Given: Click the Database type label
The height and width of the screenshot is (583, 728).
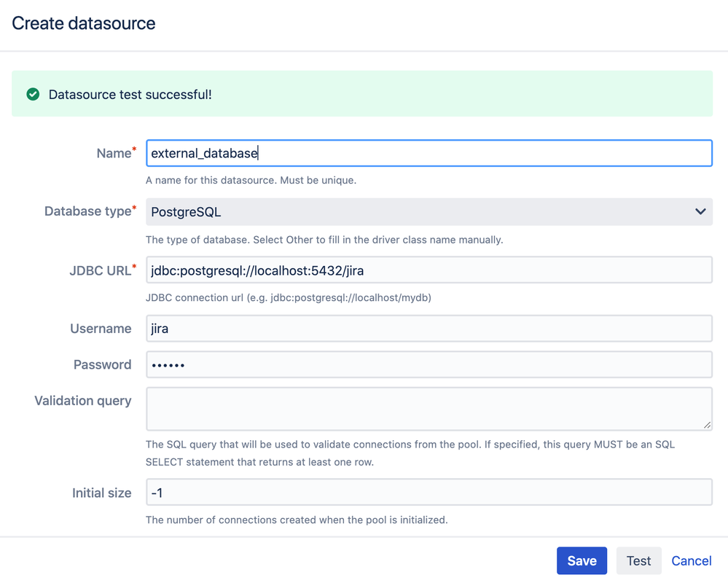Looking at the screenshot, I should (87, 211).
